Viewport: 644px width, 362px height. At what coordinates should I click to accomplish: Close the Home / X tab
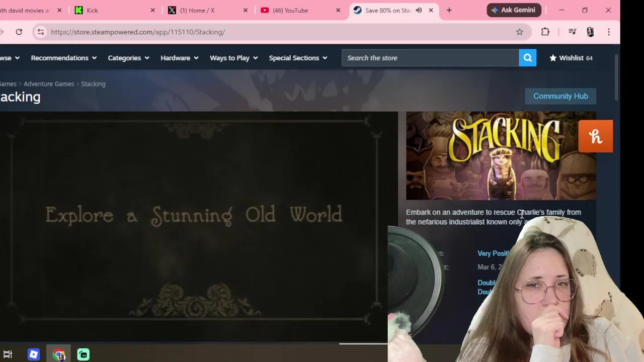coord(246,10)
